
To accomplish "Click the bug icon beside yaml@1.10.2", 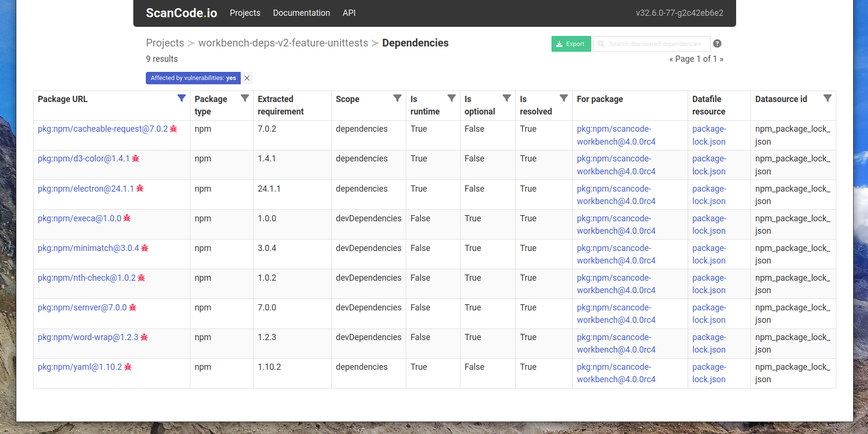I will click(x=127, y=367).
